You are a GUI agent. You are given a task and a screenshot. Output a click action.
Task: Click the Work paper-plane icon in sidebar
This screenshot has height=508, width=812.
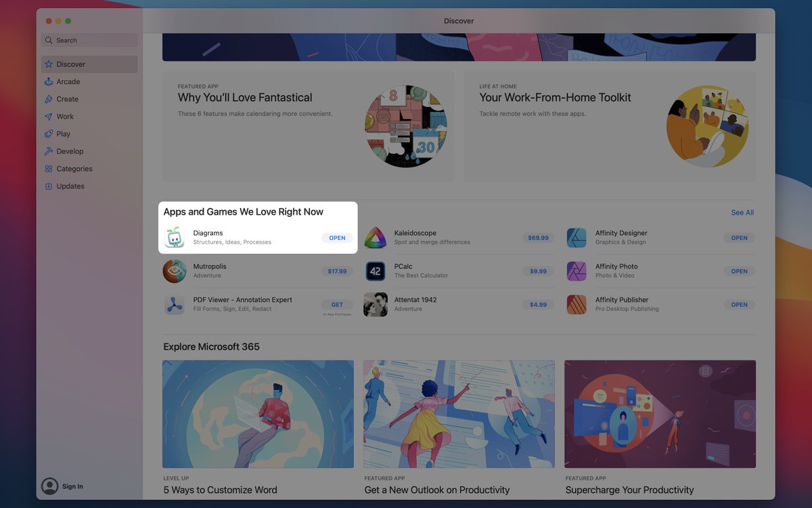point(49,117)
